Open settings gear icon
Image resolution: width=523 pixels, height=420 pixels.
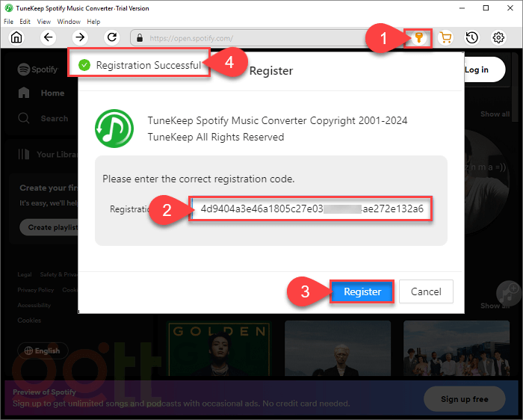coord(498,37)
